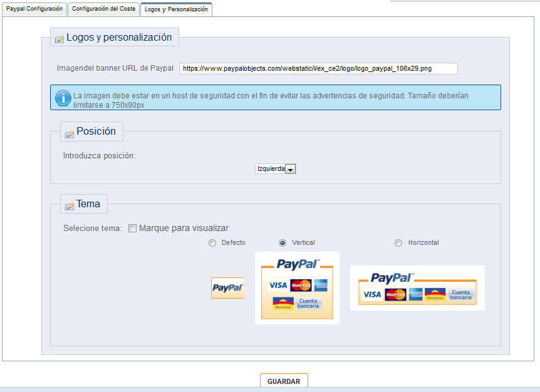Click the Logos y personalización heading
Image resolution: width=540 pixels, height=392 pixels.
(x=119, y=37)
